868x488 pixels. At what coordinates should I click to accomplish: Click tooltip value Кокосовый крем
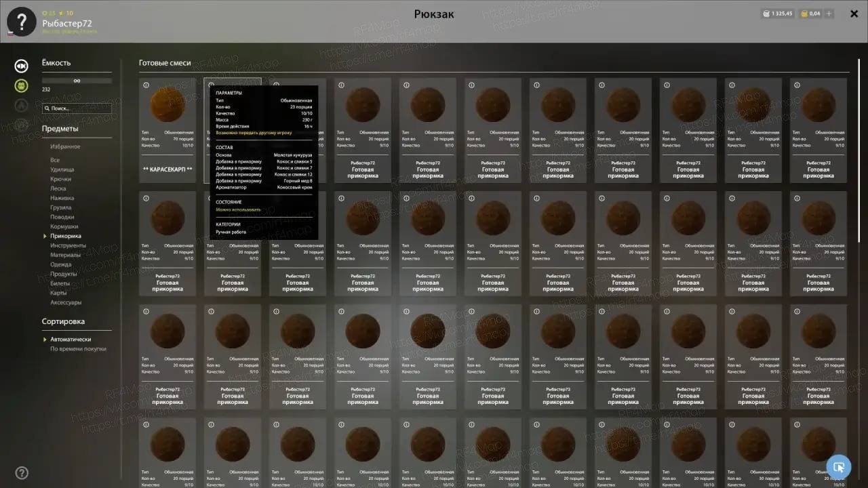click(x=294, y=187)
